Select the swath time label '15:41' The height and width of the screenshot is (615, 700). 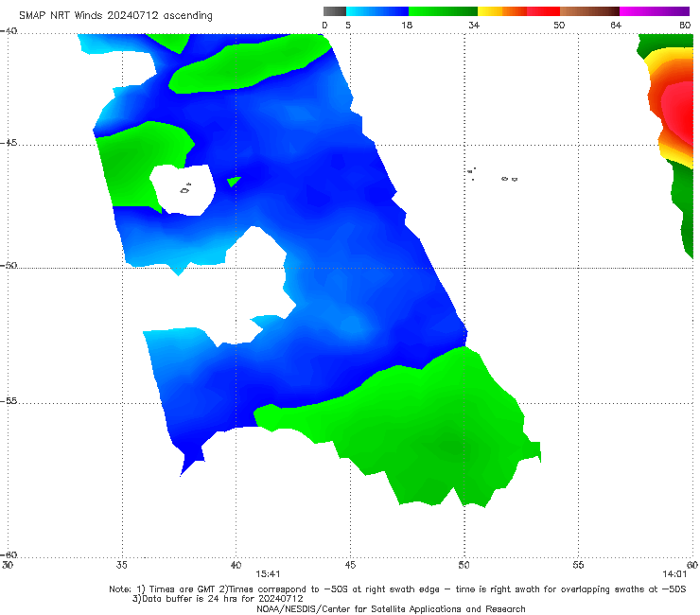tap(268, 574)
